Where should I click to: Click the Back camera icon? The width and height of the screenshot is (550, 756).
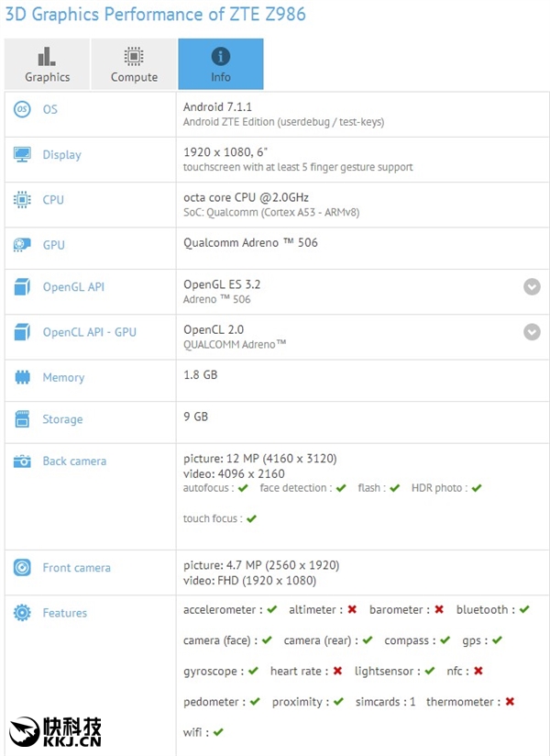tap(22, 461)
